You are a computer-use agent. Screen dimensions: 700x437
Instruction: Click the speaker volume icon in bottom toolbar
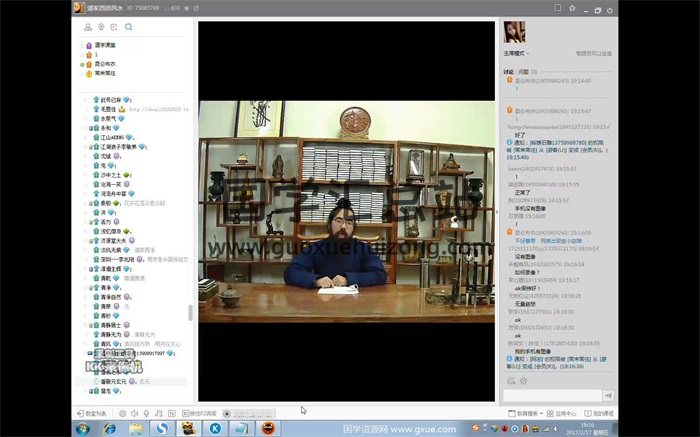pyautogui.click(x=134, y=412)
